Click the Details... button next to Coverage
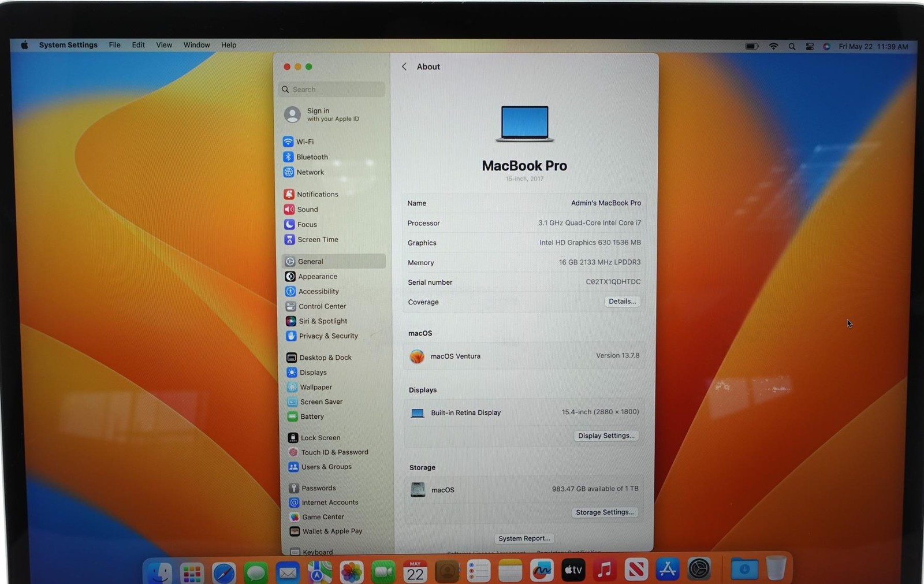This screenshot has width=924, height=584. [x=622, y=301]
